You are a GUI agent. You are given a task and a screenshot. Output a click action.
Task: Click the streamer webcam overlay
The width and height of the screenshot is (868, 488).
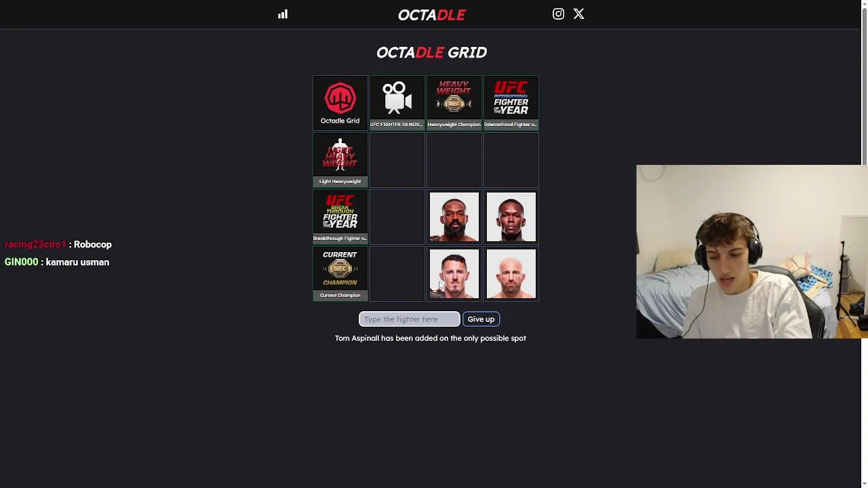[x=752, y=251]
